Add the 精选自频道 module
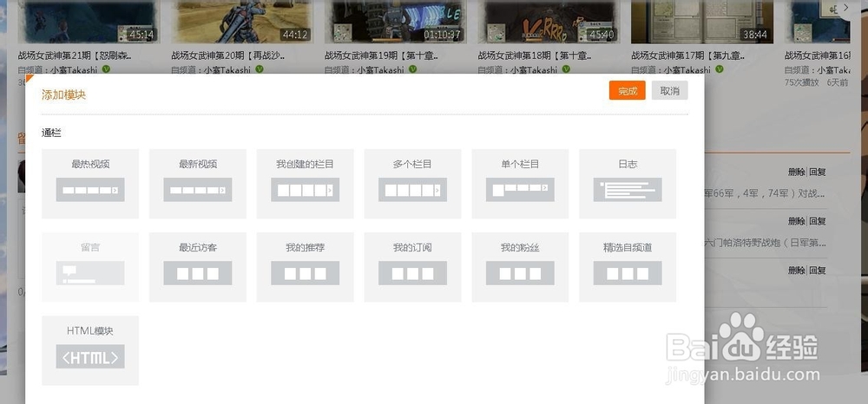 coord(628,267)
